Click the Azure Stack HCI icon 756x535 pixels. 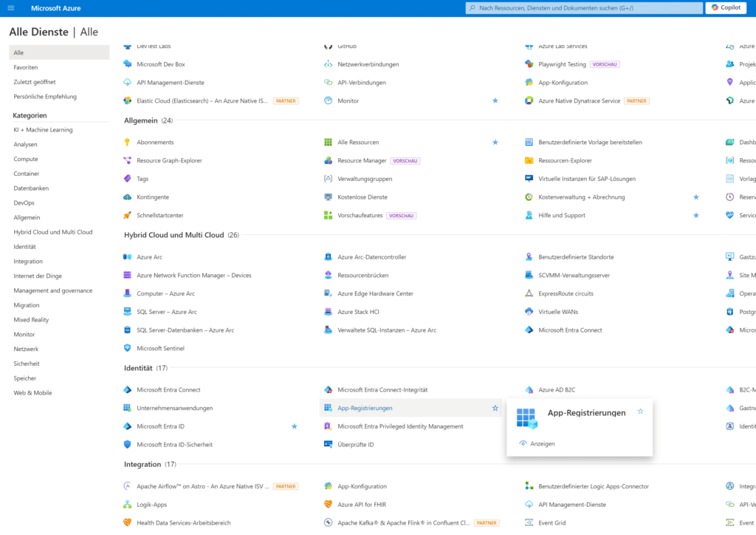(329, 312)
